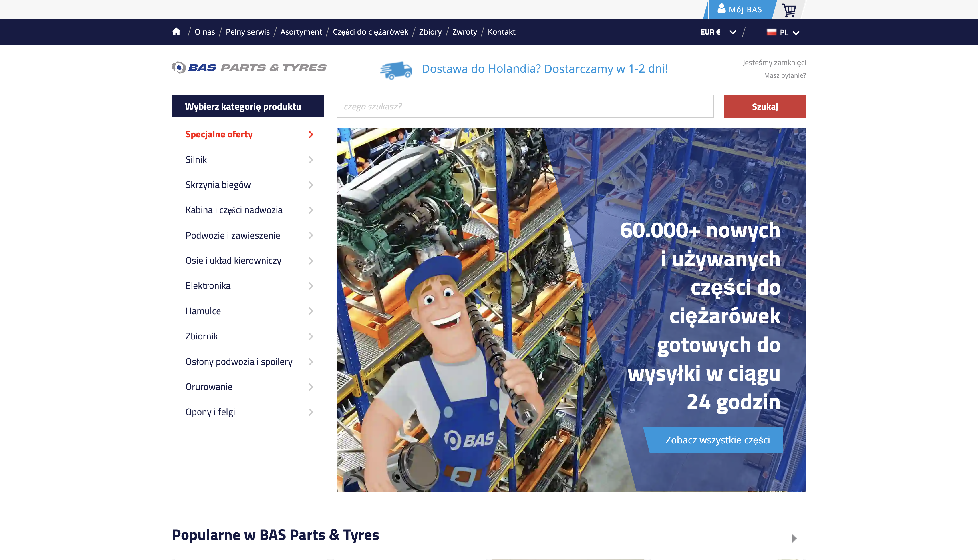Click the delivery van icon
Image resolution: width=978 pixels, height=560 pixels.
[396, 70]
